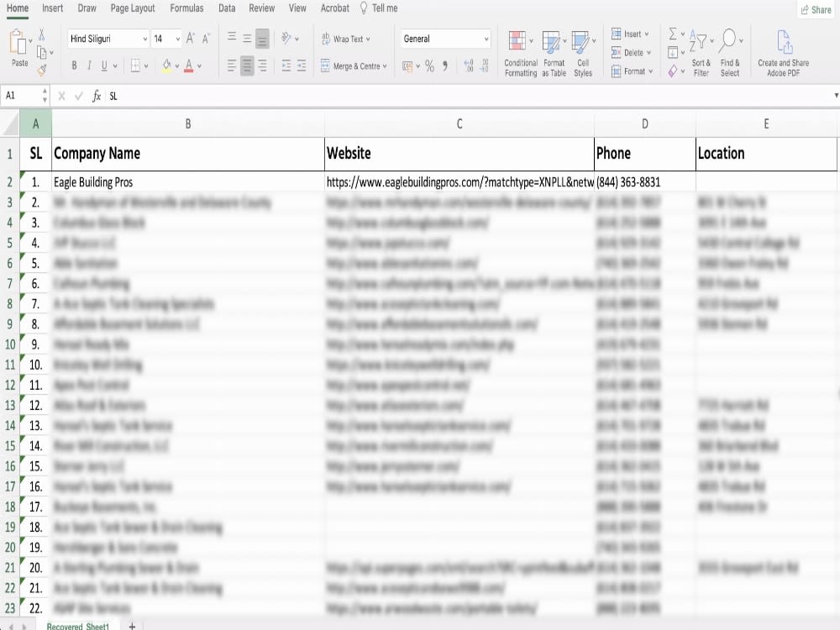
Task: Decrease decimal places
Action: [485, 66]
